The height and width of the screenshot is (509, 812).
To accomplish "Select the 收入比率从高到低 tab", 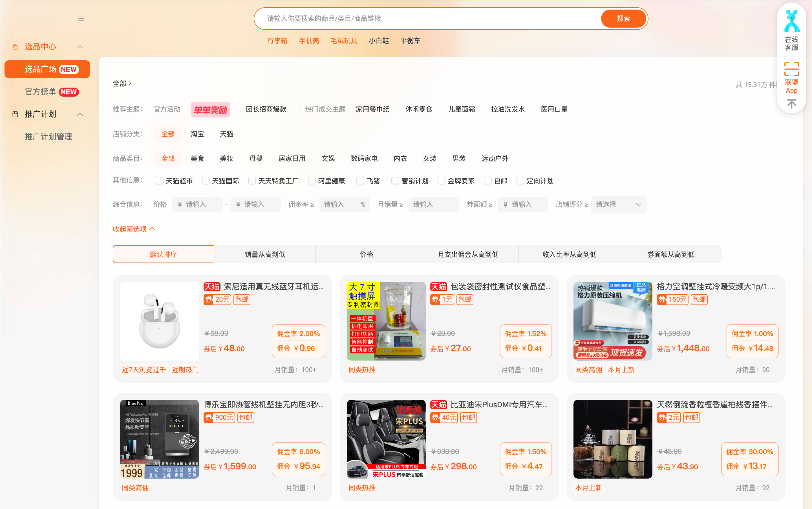I will 569,254.
